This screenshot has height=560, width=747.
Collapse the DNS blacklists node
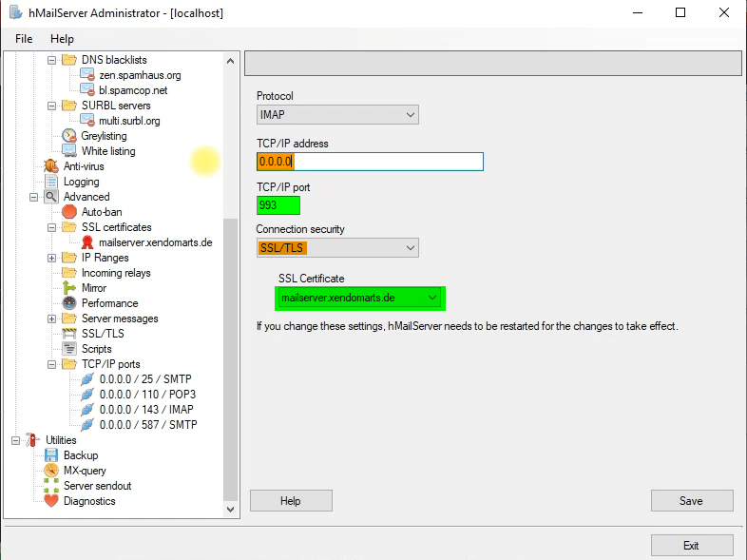51,60
